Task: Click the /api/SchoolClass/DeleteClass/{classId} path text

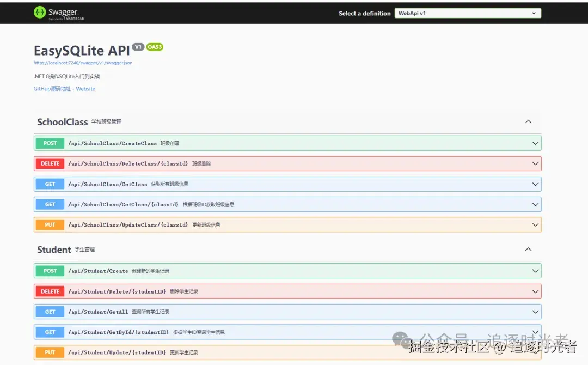Action: [x=128, y=163]
